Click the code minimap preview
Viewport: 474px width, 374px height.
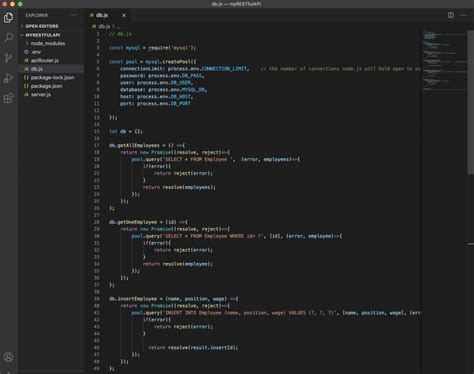tap(445, 60)
